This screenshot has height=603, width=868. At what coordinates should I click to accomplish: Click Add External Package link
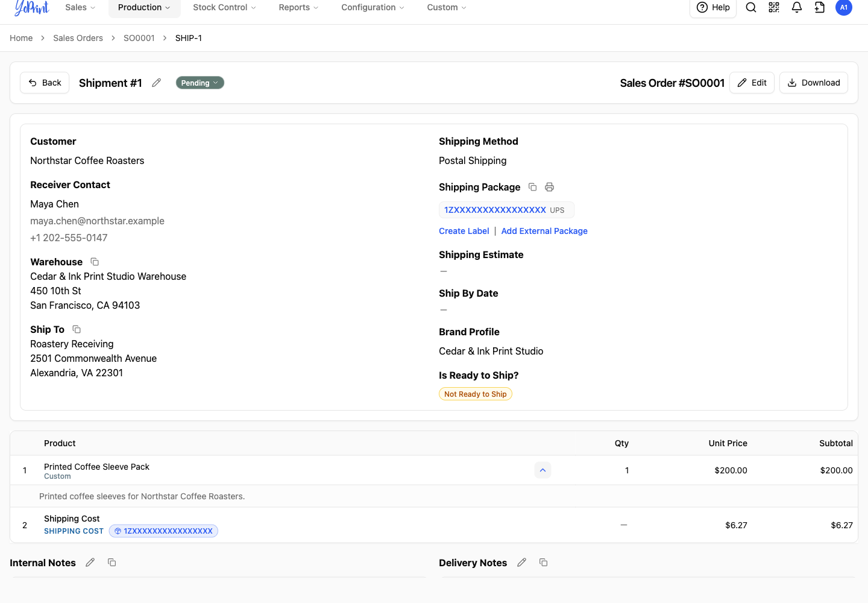[544, 231]
